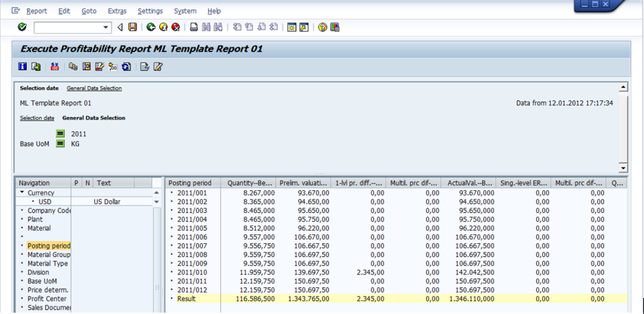
Task: Click the General Data Selection link at top
Action: pos(94,88)
